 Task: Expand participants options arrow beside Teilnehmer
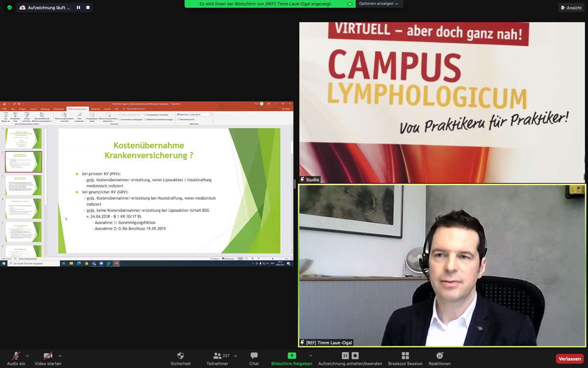236,356
